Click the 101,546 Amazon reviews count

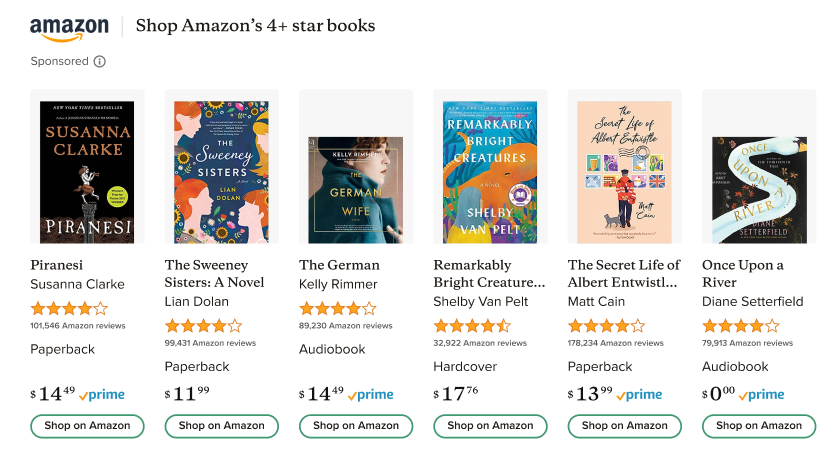click(x=78, y=326)
